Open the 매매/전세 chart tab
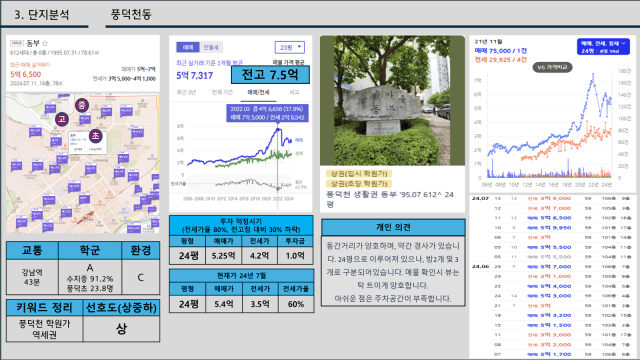The width and height of the screenshot is (640, 360). click(258, 93)
